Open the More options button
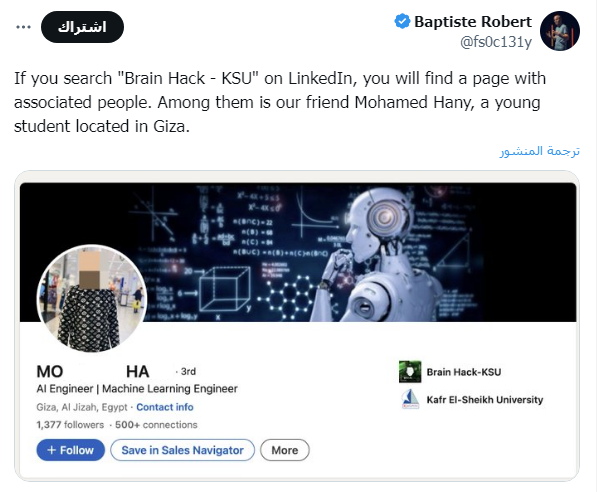The image size is (611, 492). click(x=284, y=450)
